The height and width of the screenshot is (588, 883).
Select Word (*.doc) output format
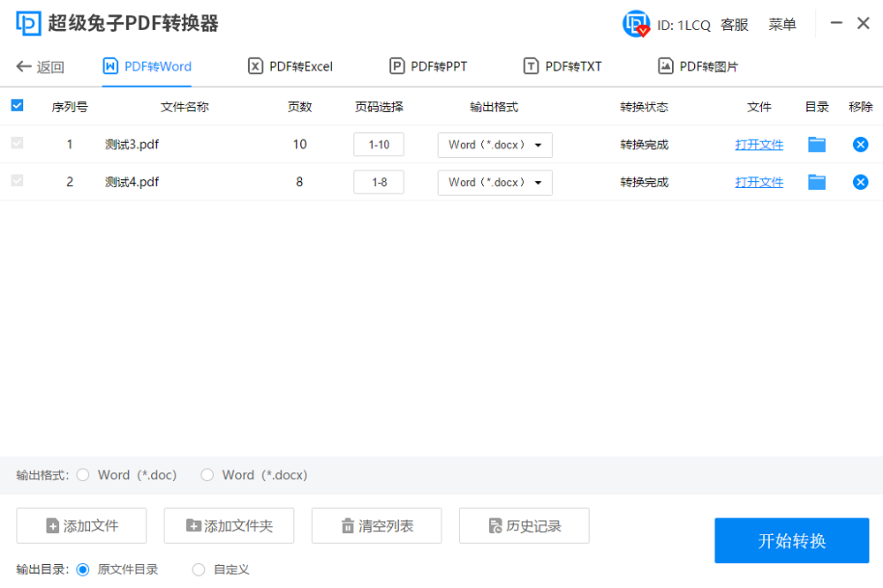click(82, 475)
